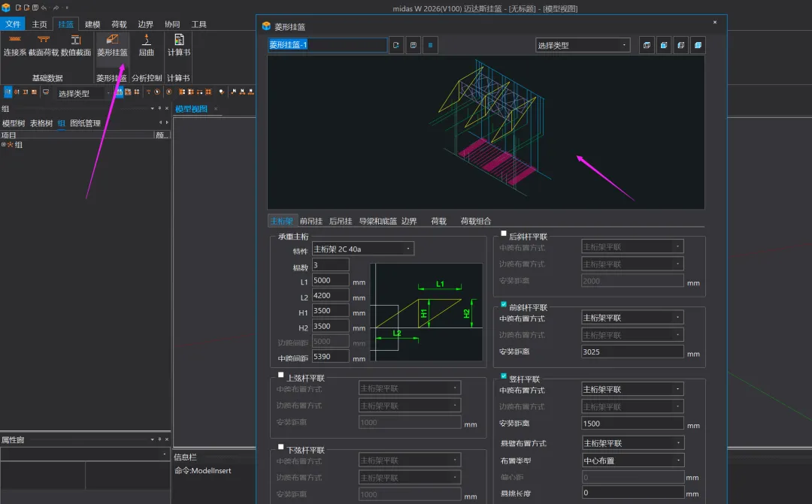Click the import icon beside the 菱形挂篮-1 name field

(395, 45)
